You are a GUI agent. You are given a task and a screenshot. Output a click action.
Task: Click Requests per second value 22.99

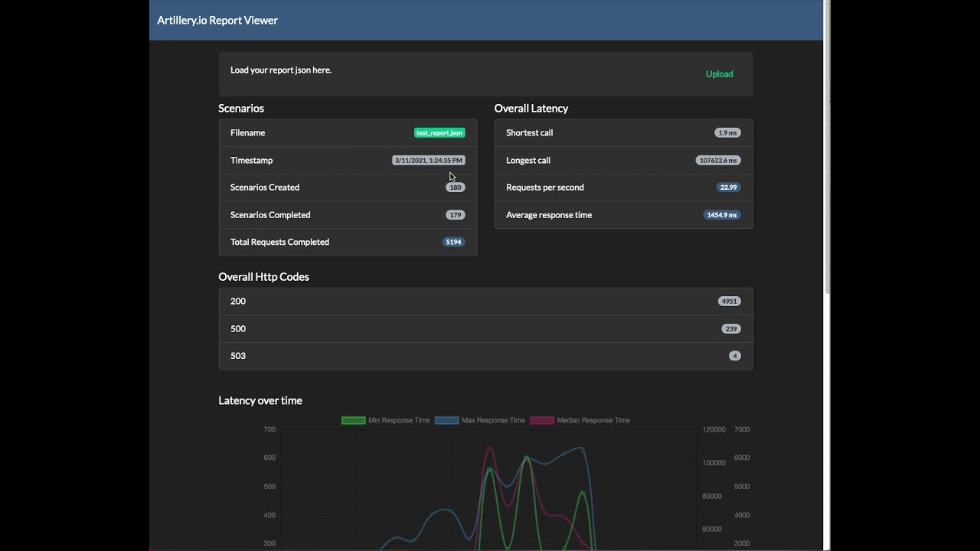point(729,187)
